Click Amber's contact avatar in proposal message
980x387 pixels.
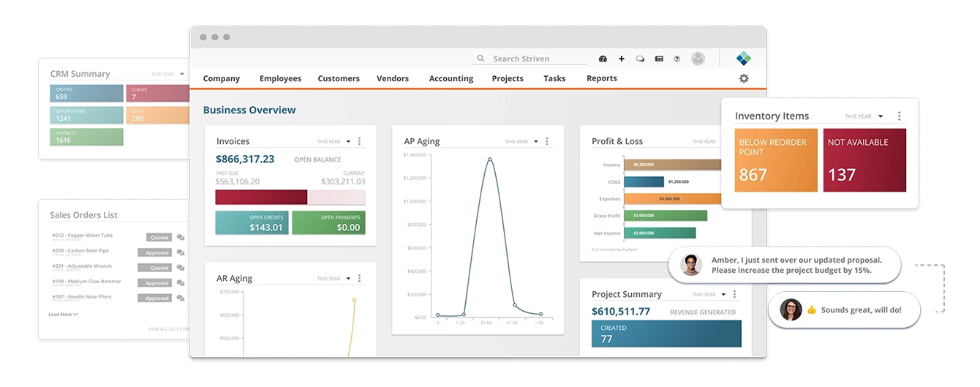(691, 265)
